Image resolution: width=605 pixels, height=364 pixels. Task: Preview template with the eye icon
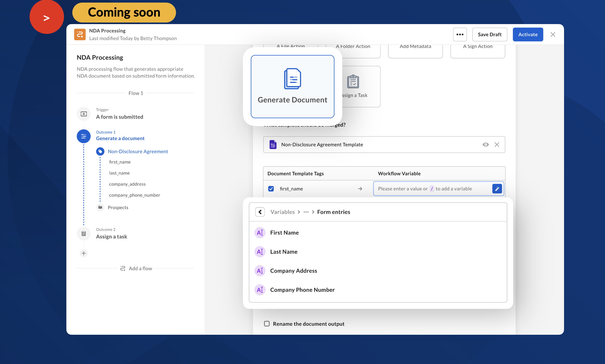pos(486,145)
